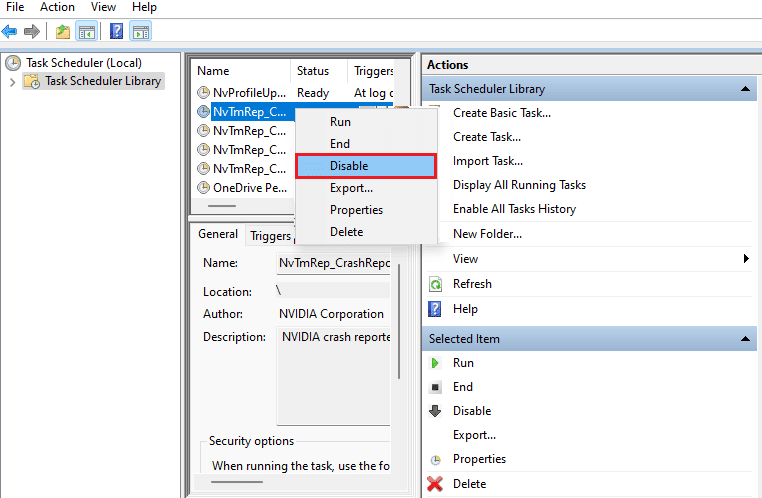
Task: Click Export... under Selected Item
Action: click(474, 435)
